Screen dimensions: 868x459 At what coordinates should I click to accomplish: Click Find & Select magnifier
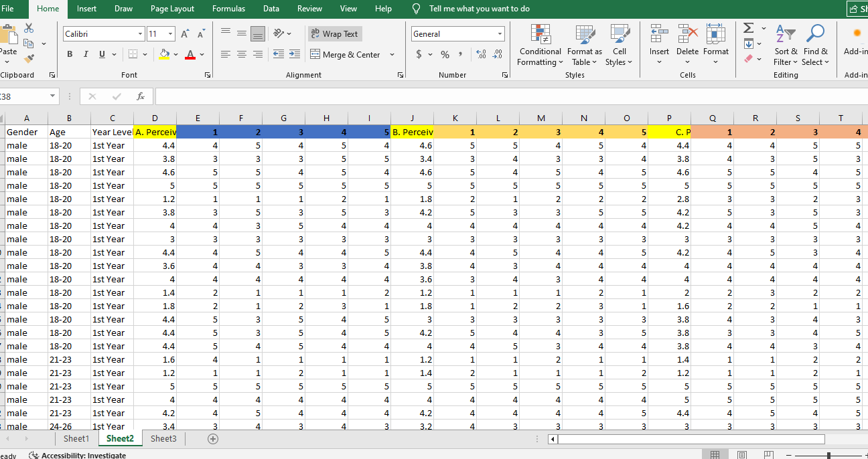(815, 45)
